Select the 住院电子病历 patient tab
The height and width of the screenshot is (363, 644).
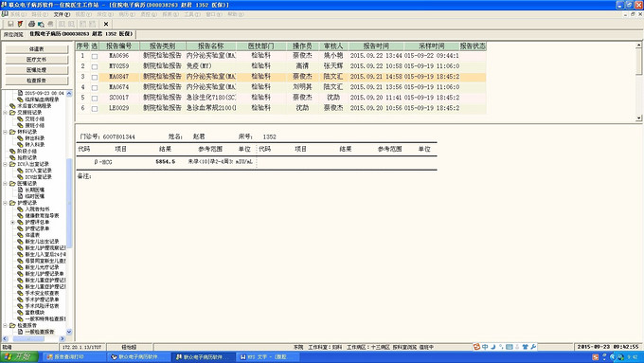click(80, 34)
